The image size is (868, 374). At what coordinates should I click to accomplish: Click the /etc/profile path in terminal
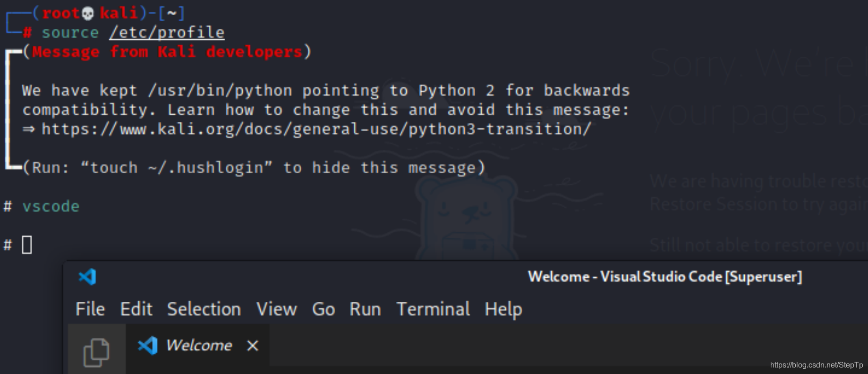pos(167,33)
